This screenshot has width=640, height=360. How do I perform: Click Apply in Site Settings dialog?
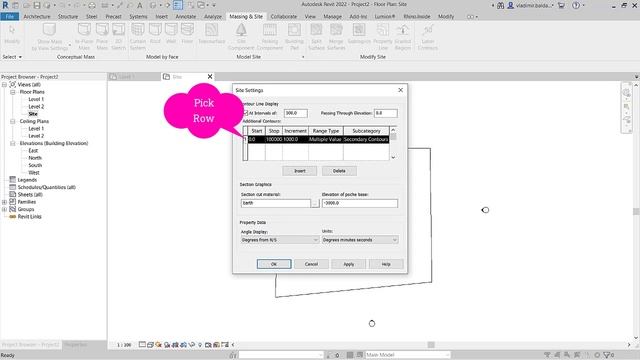click(x=349, y=264)
